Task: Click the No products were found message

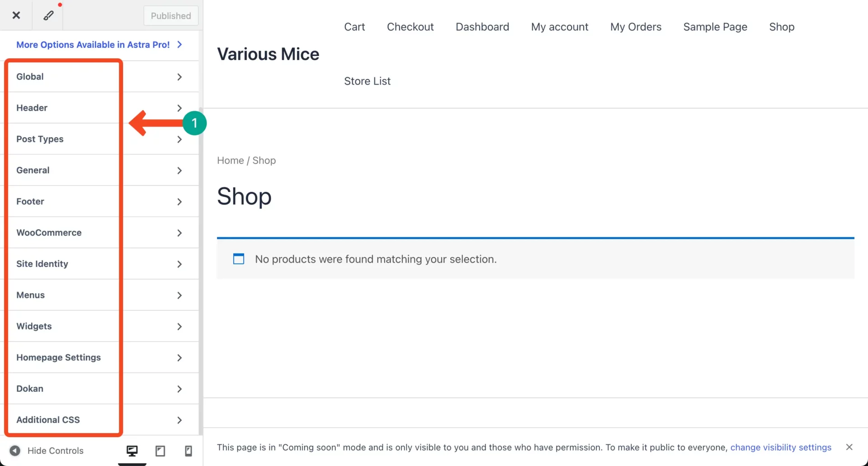Action: click(x=376, y=259)
